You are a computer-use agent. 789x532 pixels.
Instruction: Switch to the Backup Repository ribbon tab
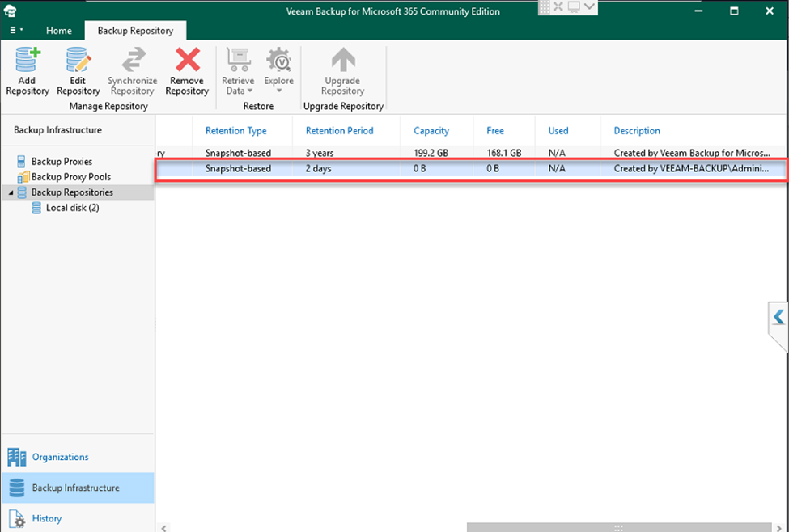[x=135, y=30]
